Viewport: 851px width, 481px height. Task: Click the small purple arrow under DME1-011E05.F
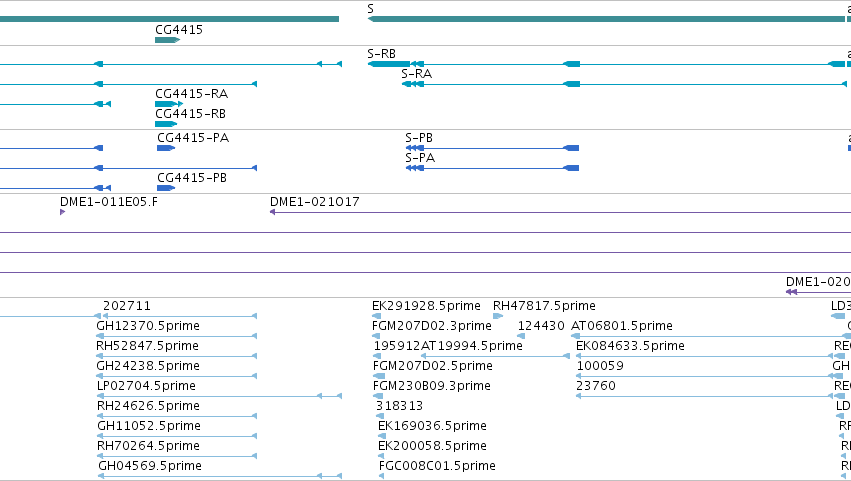[x=62, y=212]
